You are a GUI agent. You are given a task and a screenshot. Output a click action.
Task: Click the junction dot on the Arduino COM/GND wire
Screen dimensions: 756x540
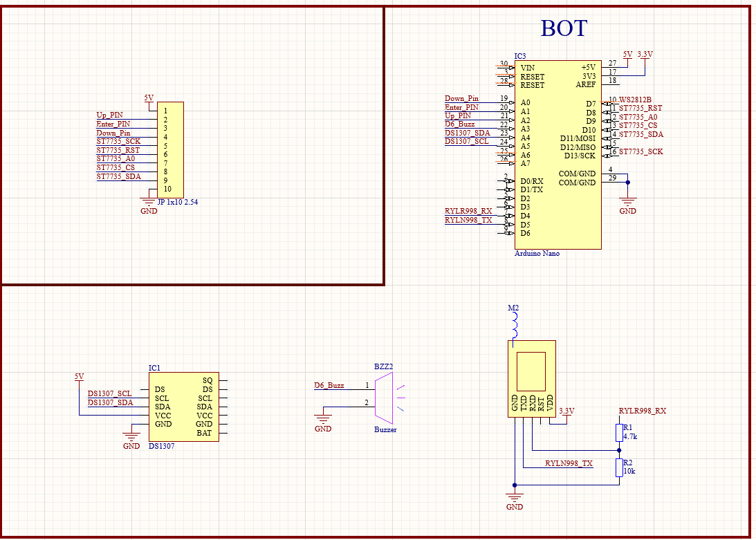[627, 183]
